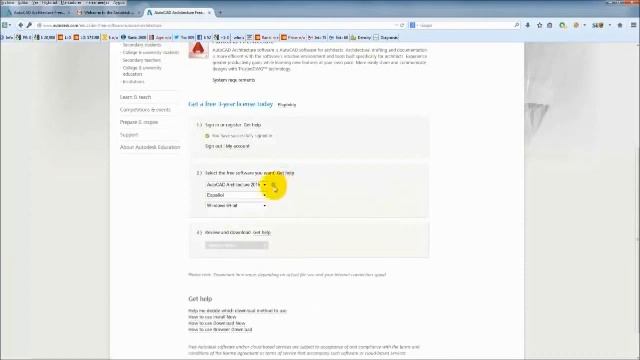
Task: Open the bookmarks list icon beside the star
Action: coord(550,25)
